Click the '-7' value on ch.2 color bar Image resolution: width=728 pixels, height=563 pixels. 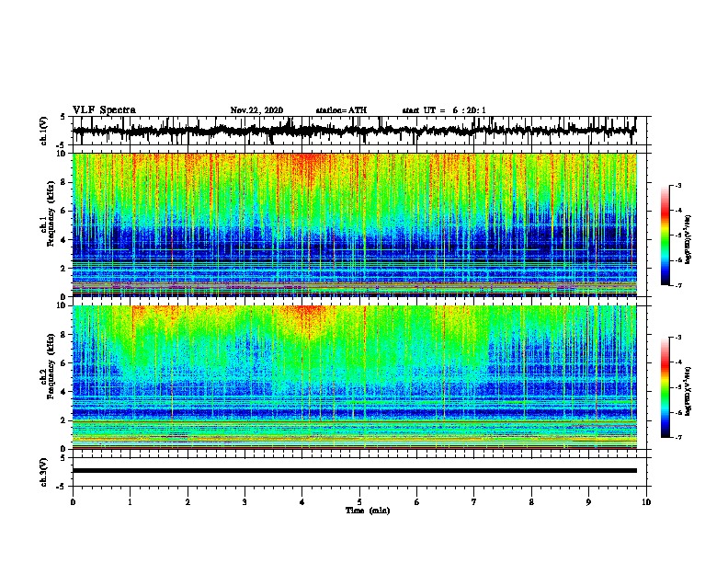677,437
